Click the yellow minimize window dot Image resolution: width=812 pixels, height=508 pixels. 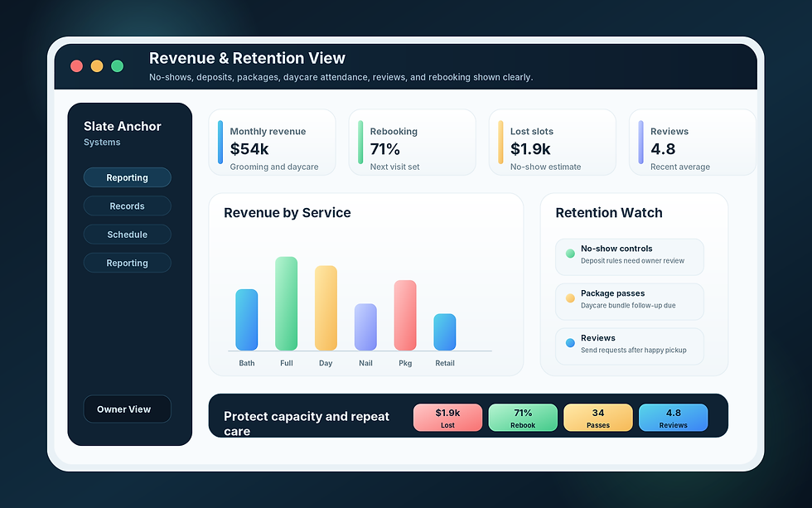(97, 65)
